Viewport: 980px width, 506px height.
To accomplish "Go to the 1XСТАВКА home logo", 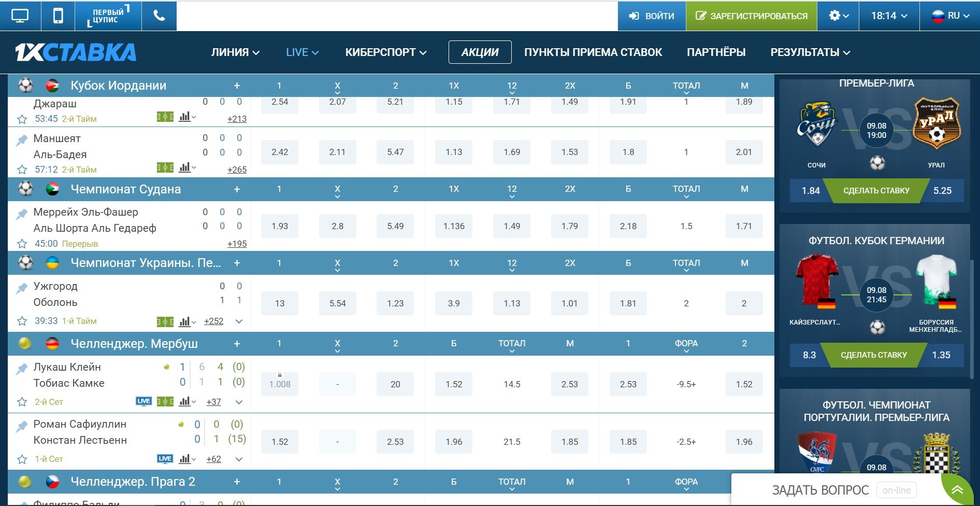I will (76, 52).
